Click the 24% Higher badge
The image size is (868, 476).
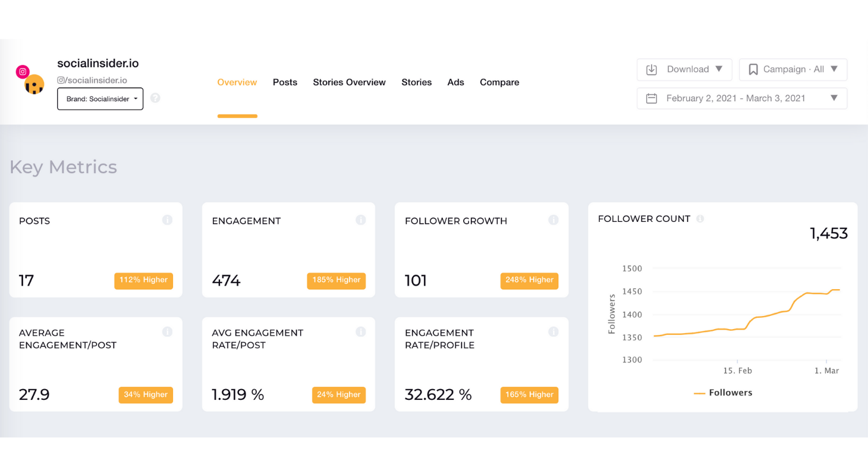pyautogui.click(x=339, y=394)
